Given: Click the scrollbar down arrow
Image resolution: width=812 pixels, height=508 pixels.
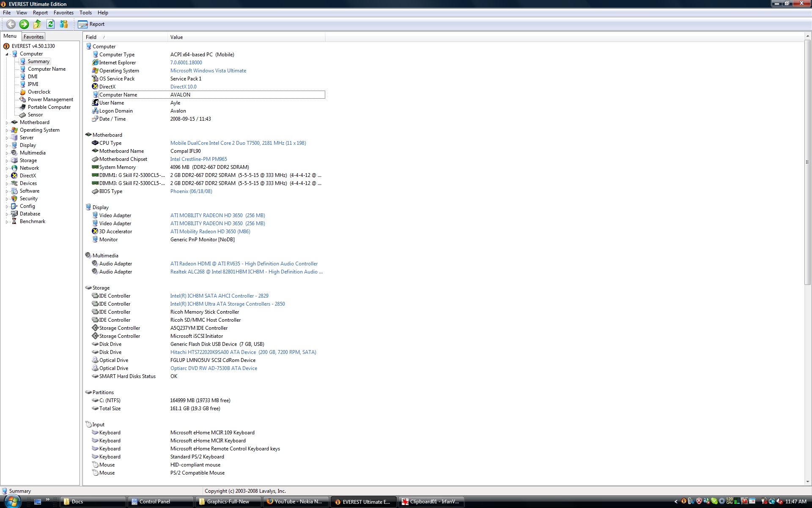Looking at the screenshot, I should pyautogui.click(x=807, y=482).
